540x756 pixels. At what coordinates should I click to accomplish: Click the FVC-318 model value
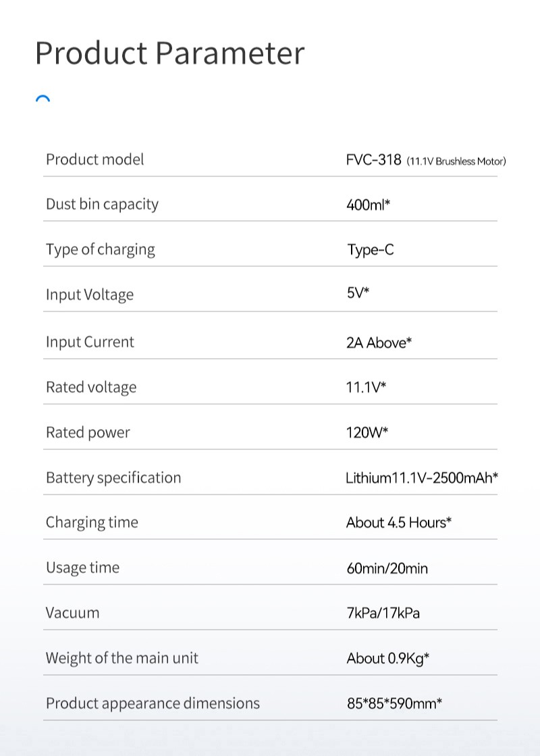[x=373, y=161]
